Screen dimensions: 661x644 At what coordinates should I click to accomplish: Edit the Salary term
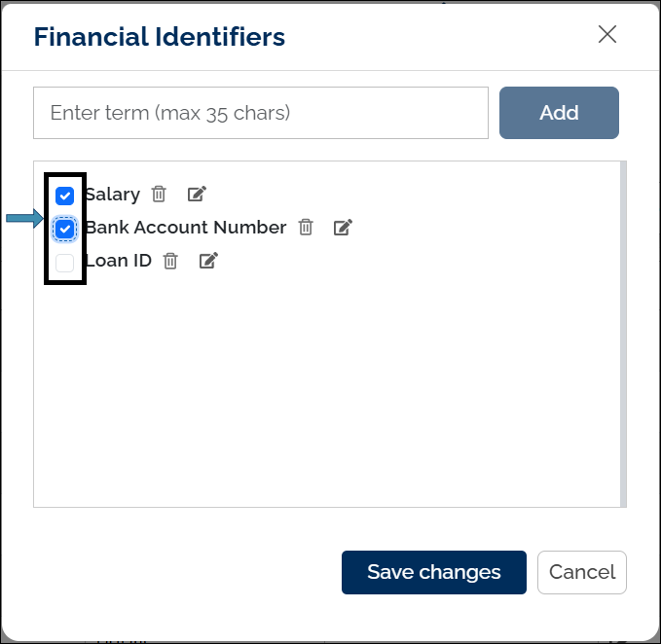(x=197, y=194)
